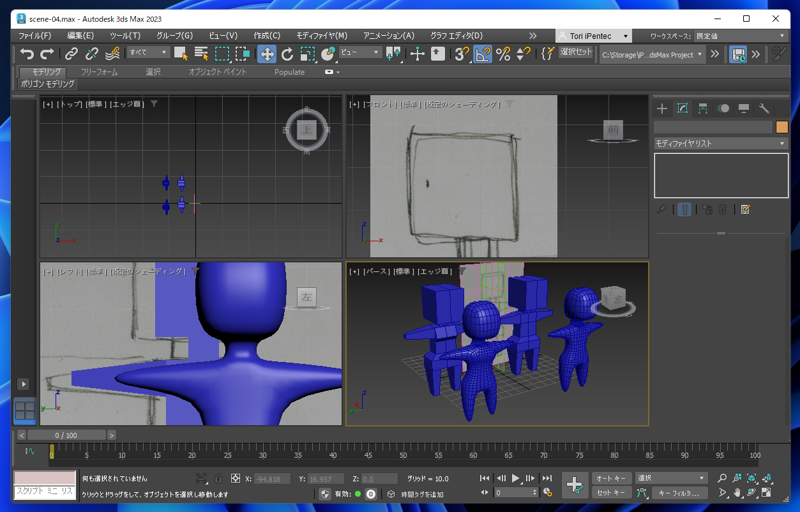Click Edit Named Selection Sets icon

pos(547,54)
